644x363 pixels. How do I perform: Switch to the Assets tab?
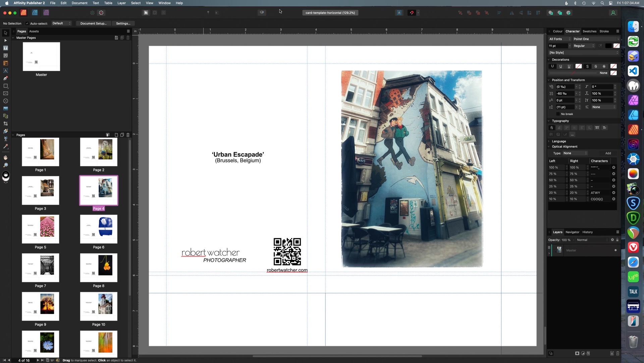pos(34,31)
